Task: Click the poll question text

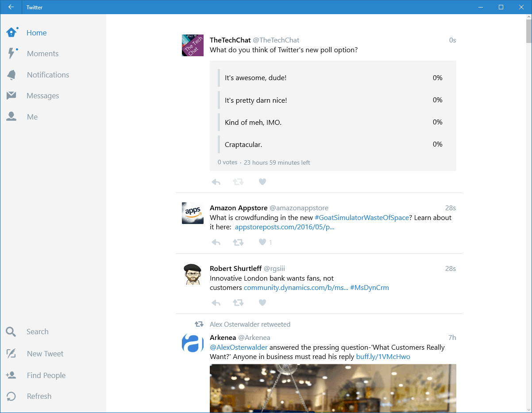Action: click(x=284, y=50)
